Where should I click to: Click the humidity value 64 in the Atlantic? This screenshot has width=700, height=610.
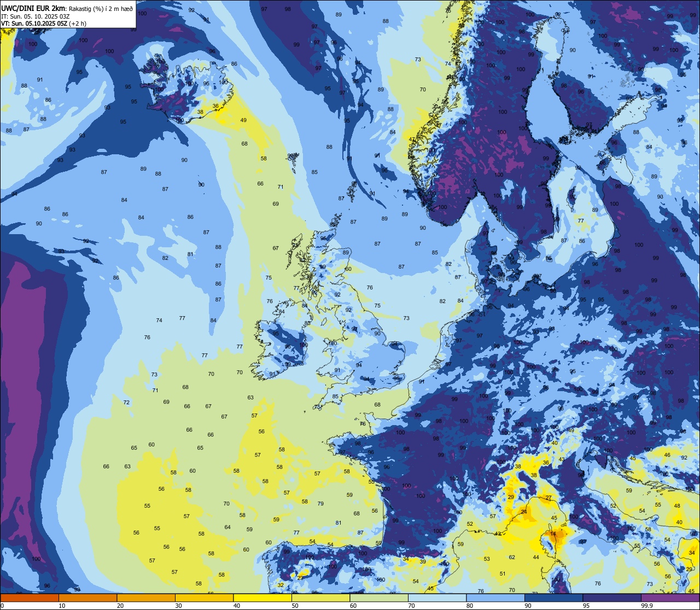(227, 527)
